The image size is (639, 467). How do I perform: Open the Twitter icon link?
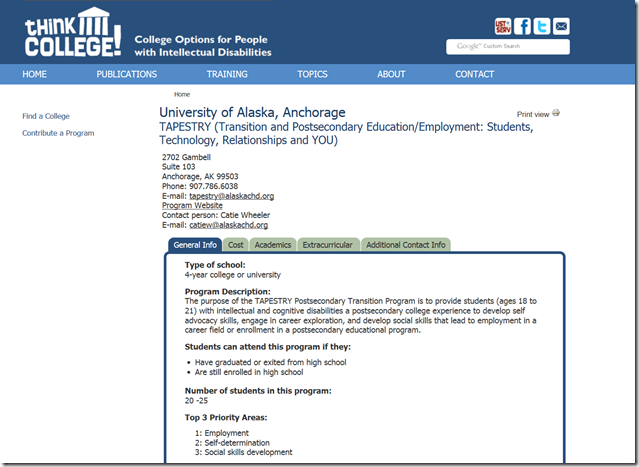542,26
